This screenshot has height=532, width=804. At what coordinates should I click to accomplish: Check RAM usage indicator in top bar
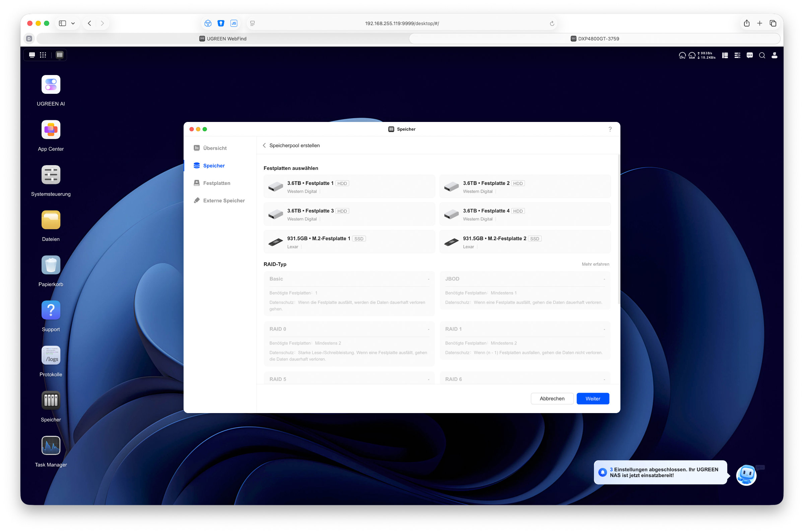[692, 55]
